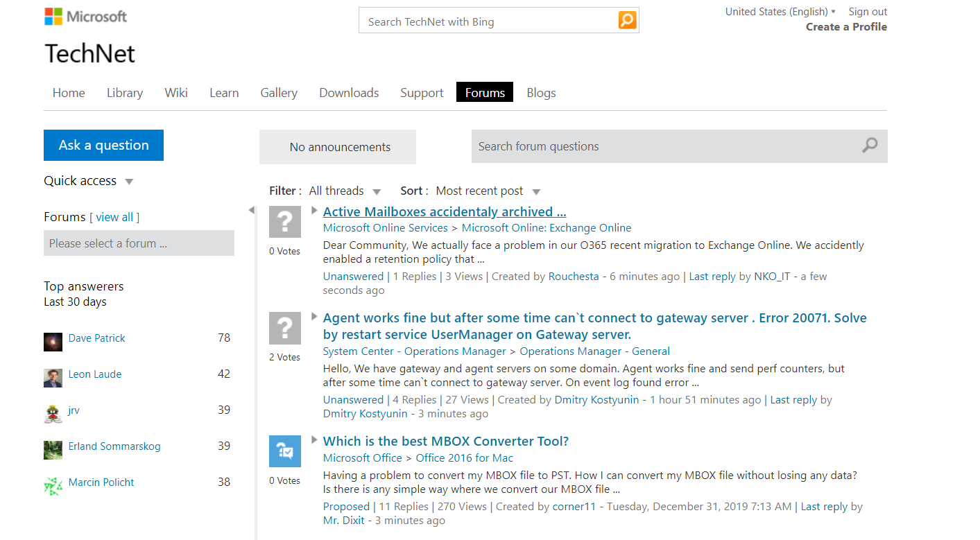Click the view all forums link
The width and height of the screenshot is (980, 540).
114,217
